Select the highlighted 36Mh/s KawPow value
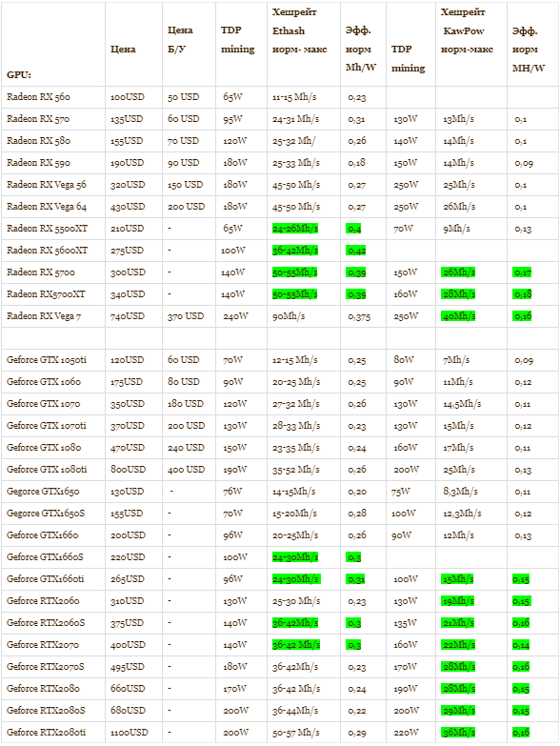 click(458, 733)
